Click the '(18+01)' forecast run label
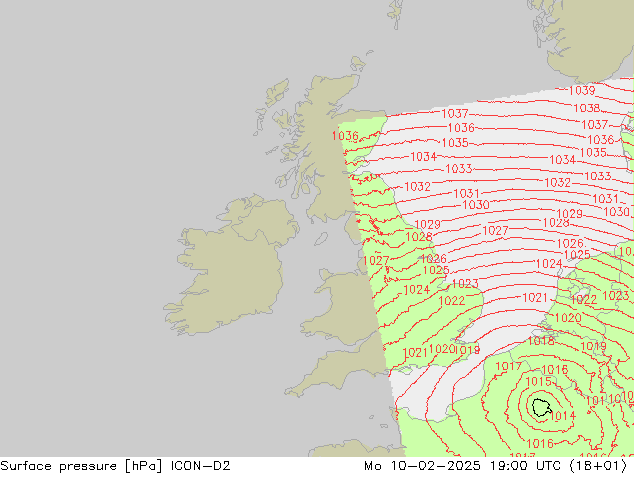 [x=598, y=466]
